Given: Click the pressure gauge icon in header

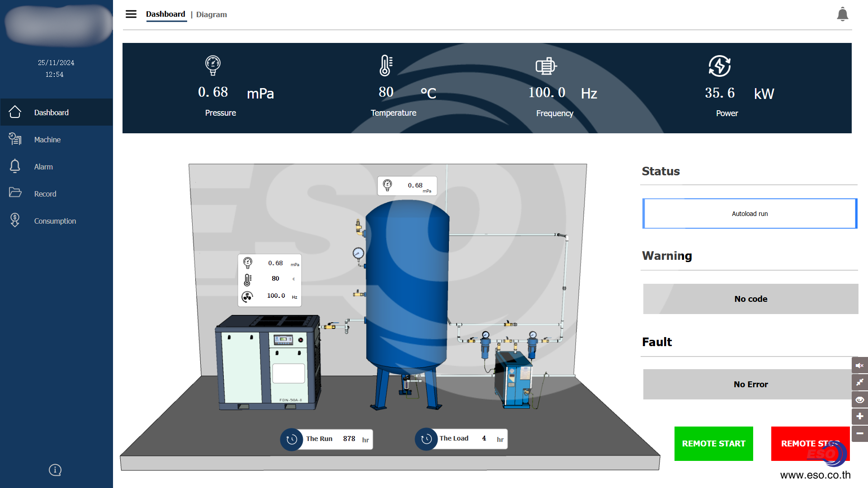Looking at the screenshot, I should (212, 65).
